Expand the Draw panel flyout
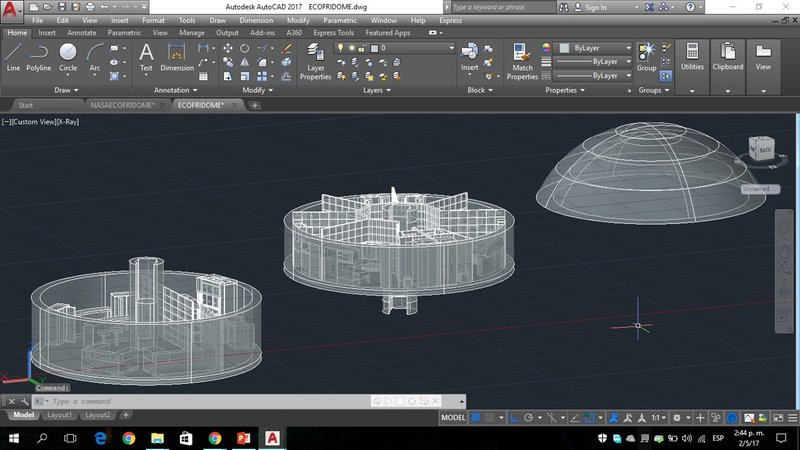This screenshot has width=800, height=450. pyautogui.click(x=68, y=90)
